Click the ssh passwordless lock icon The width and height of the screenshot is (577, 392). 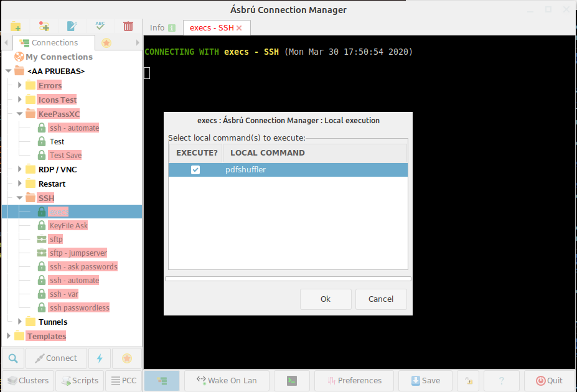(42, 307)
